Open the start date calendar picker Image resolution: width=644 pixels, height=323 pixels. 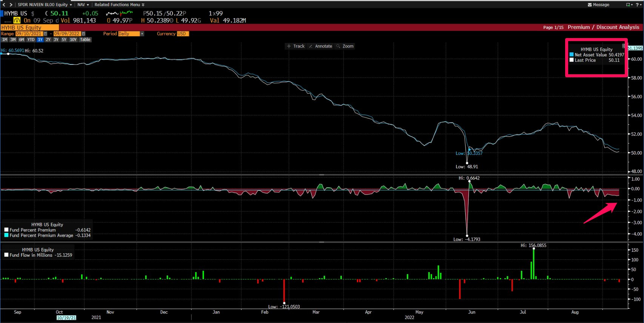click(x=46, y=34)
